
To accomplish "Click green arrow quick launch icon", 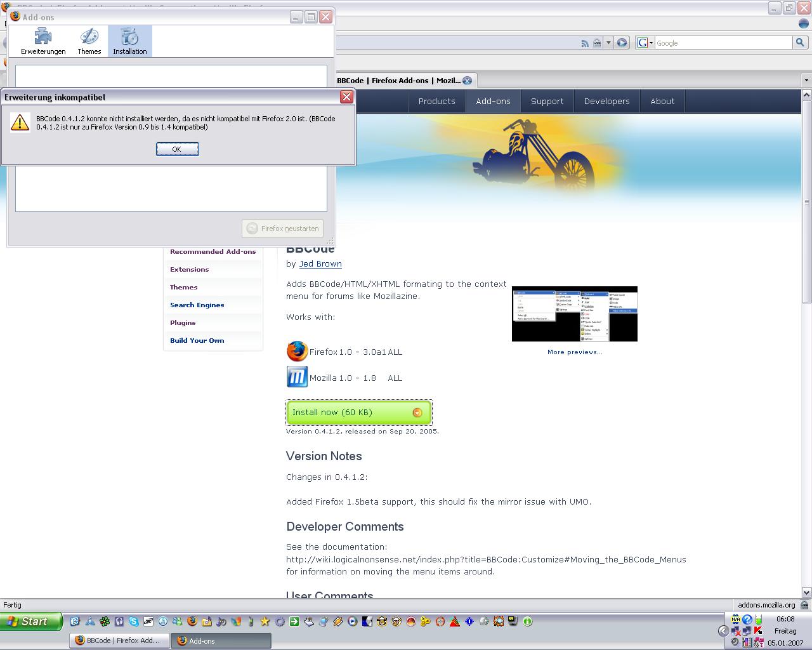I will click(294, 621).
